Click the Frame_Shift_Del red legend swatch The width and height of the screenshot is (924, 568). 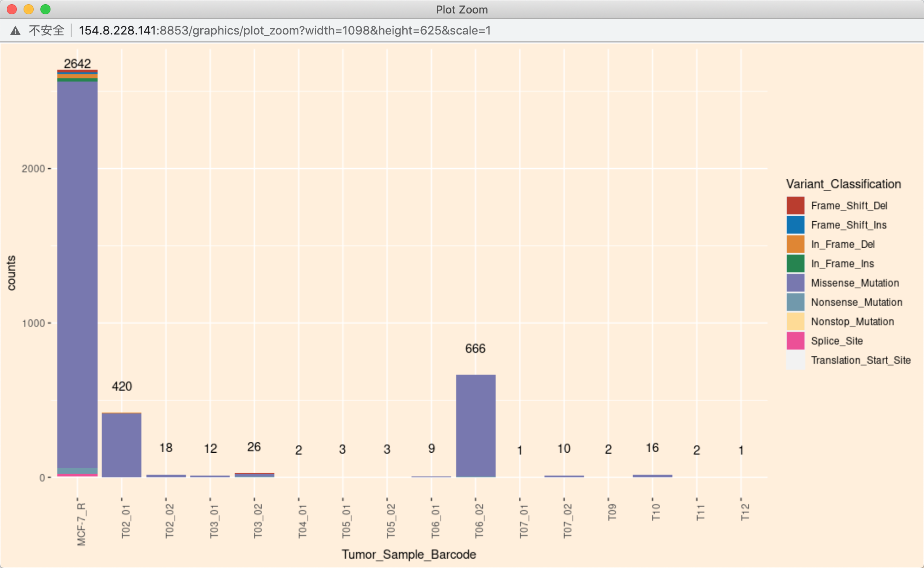[795, 205]
